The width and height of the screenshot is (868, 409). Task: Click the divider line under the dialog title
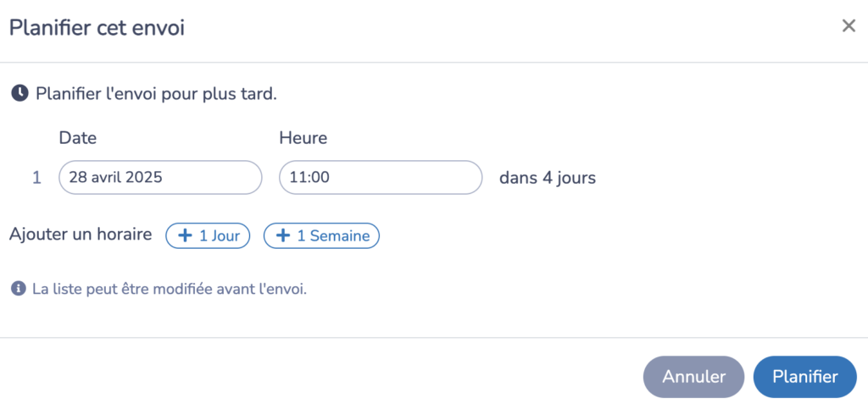pyautogui.click(x=434, y=62)
